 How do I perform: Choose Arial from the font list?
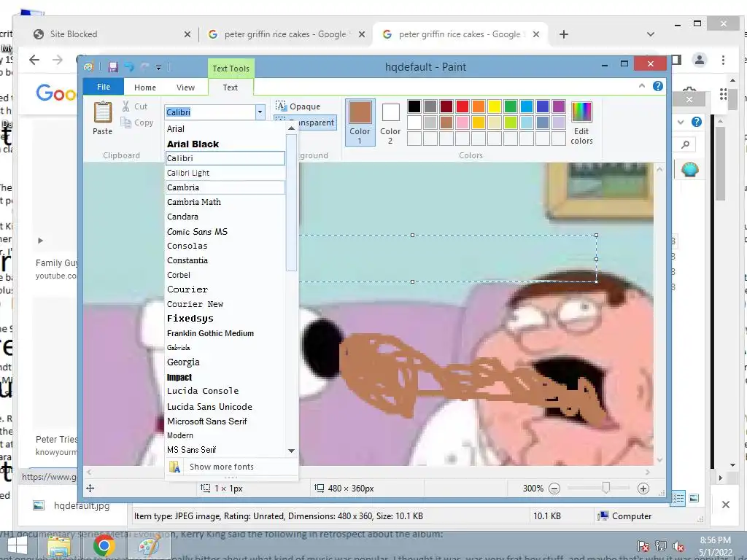(x=225, y=128)
